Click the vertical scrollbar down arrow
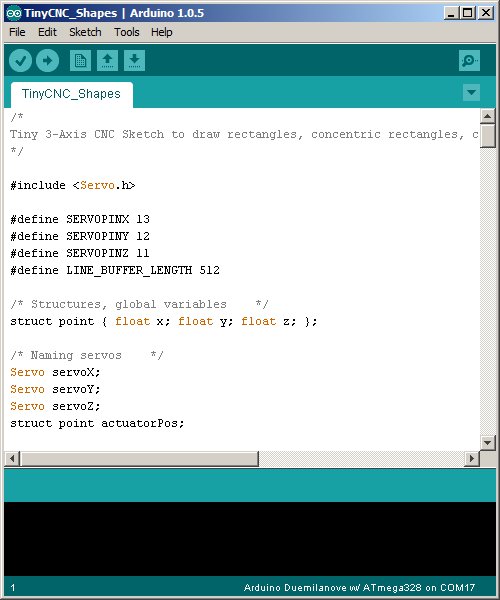Screen dimensions: 500x600 coord(487,443)
